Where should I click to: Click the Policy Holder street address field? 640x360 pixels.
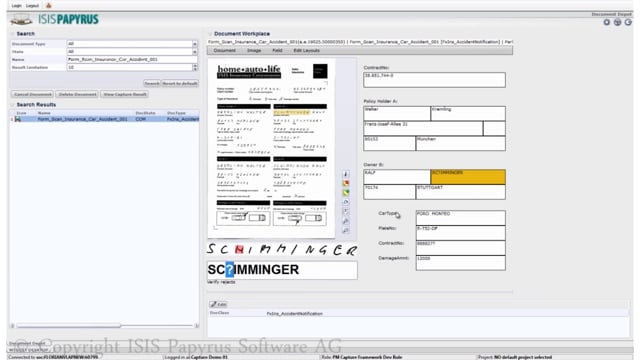coord(423,129)
